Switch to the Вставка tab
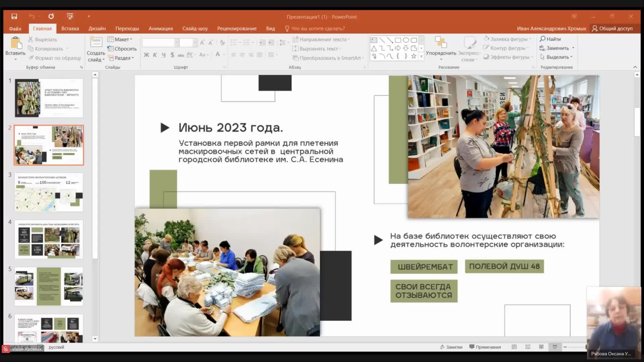 (x=70, y=28)
